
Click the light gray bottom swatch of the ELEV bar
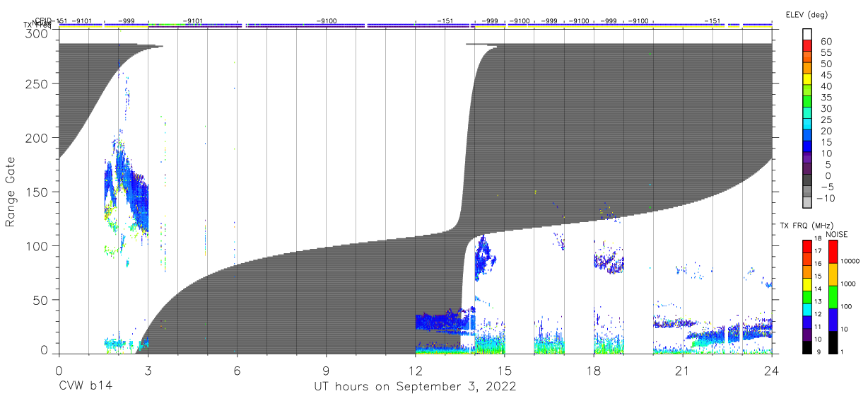807,202
